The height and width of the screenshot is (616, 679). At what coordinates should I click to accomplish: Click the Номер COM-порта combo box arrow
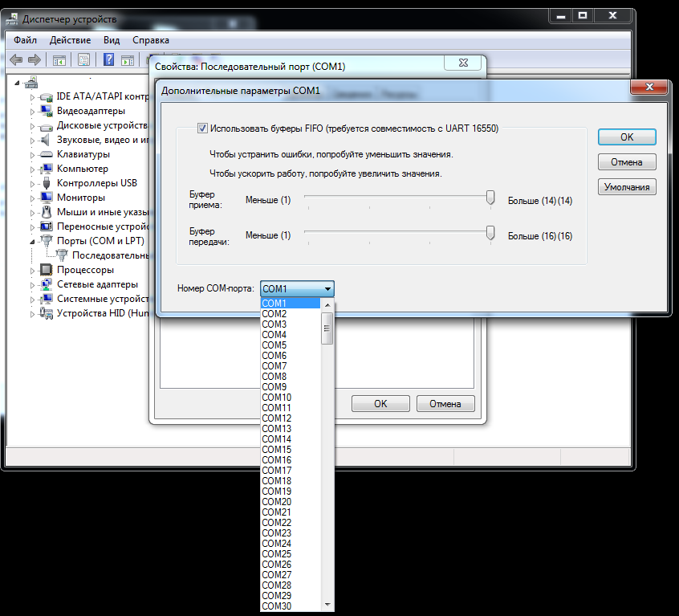click(x=327, y=289)
